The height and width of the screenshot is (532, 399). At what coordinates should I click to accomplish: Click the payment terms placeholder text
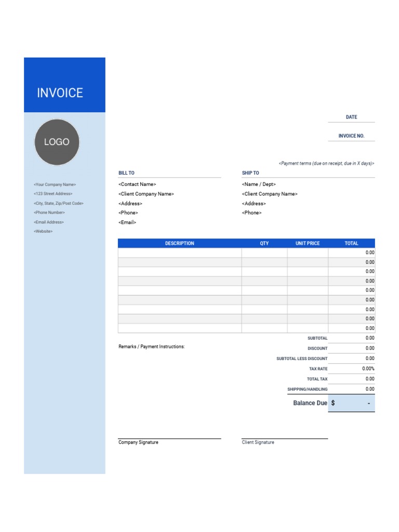pos(326,163)
